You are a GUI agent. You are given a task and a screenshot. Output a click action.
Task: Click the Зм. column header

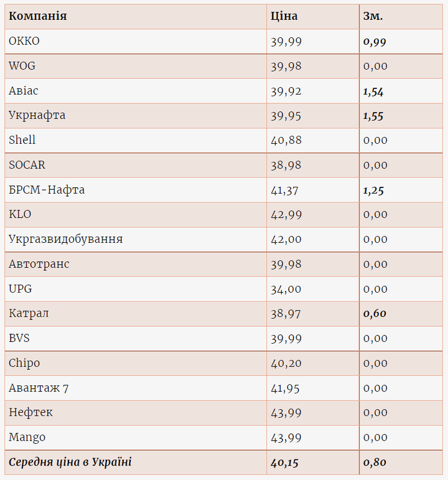[x=373, y=16]
